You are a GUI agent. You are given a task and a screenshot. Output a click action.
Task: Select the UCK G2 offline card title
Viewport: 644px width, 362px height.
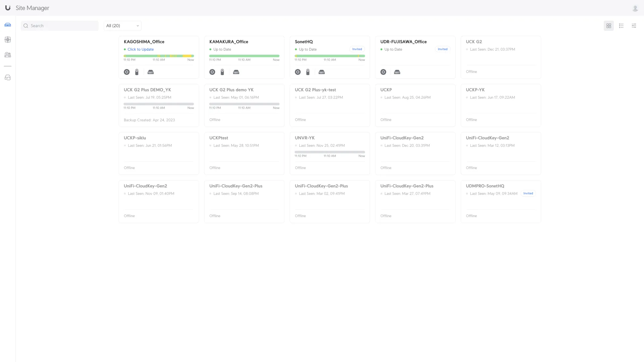474,42
